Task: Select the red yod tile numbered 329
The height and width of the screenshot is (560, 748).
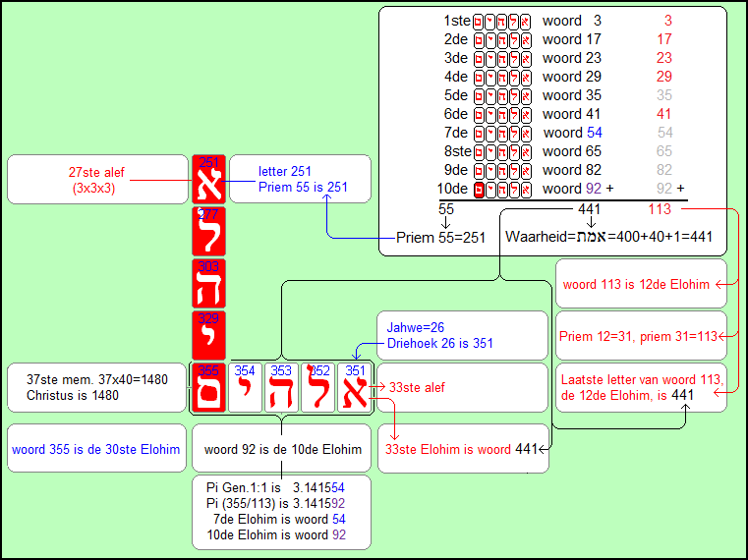Action: [x=208, y=334]
